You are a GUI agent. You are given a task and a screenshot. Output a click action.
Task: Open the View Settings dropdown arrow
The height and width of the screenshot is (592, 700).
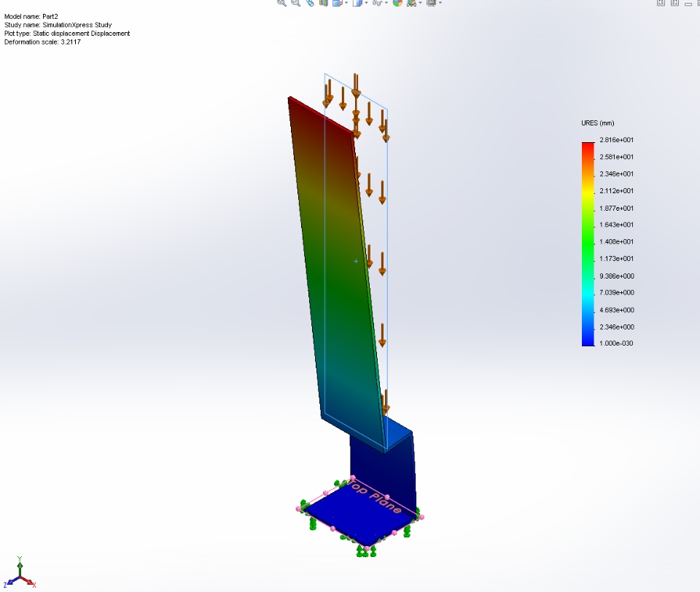[x=440, y=2]
